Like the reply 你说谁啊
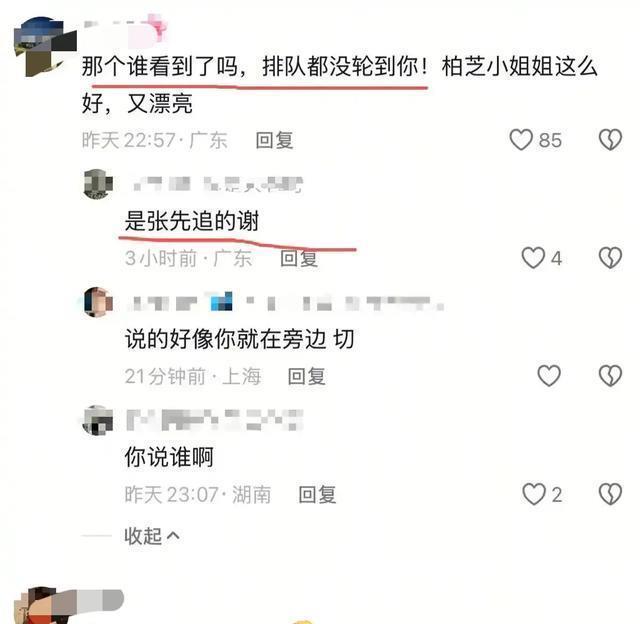The image size is (640, 624). tap(534, 494)
